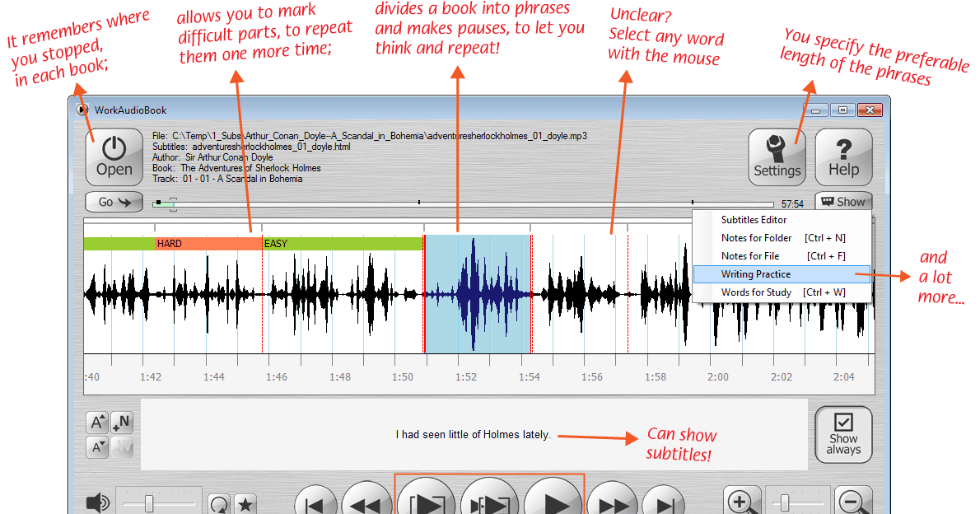Click the 57:54 total duration label
980x514 pixels.
(792, 204)
